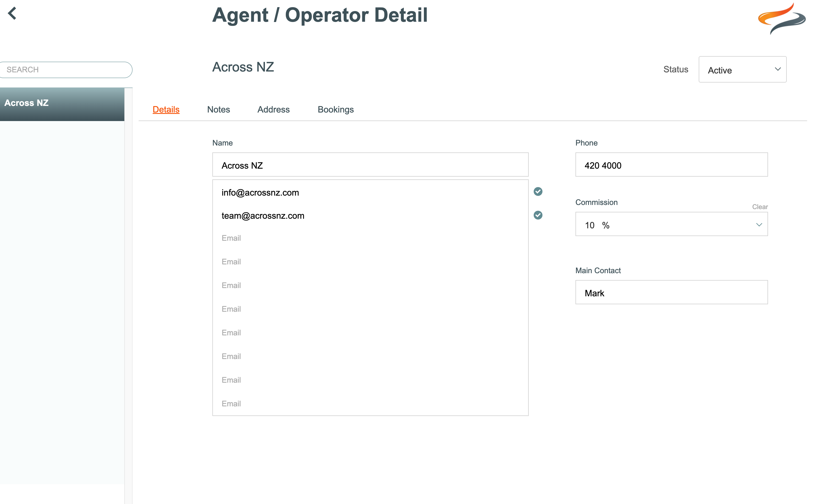Open the Notes tab
Screen dimensions: 817x504
point(219,109)
